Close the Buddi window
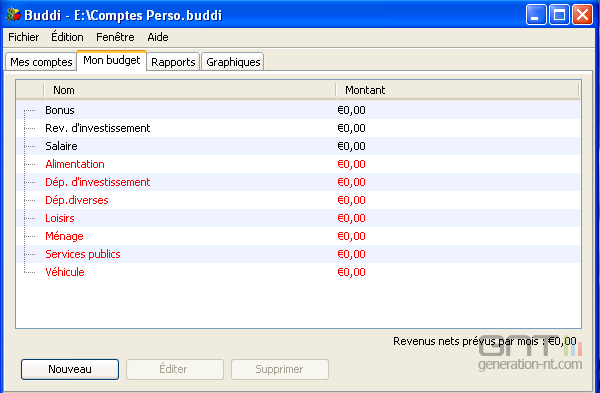This screenshot has height=393, width=600. pyautogui.click(x=582, y=15)
